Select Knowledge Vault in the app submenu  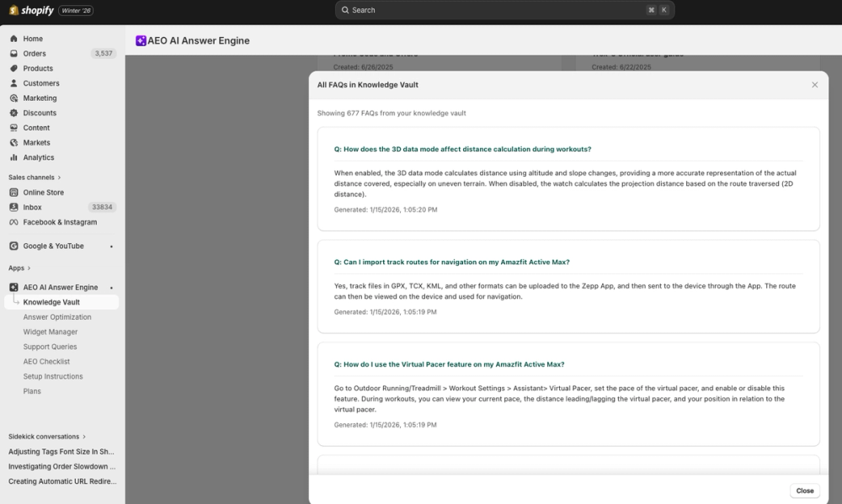52,302
